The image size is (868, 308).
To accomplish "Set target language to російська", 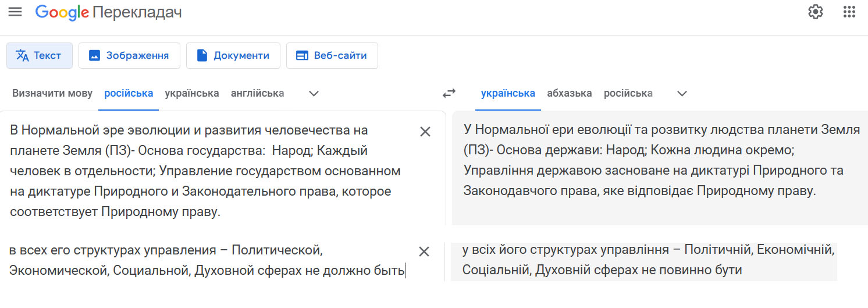I will (x=628, y=93).
